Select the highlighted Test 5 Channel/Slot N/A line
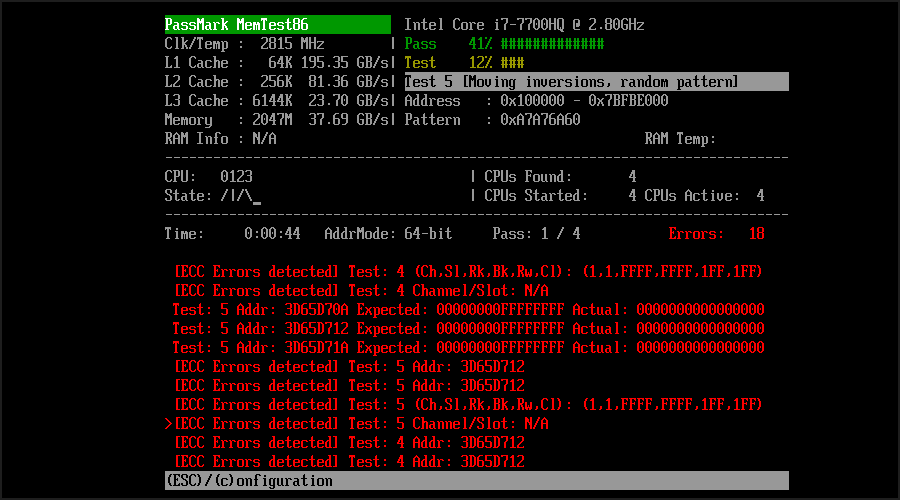Image resolution: width=900 pixels, height=500 pixels. click(361, 423)
